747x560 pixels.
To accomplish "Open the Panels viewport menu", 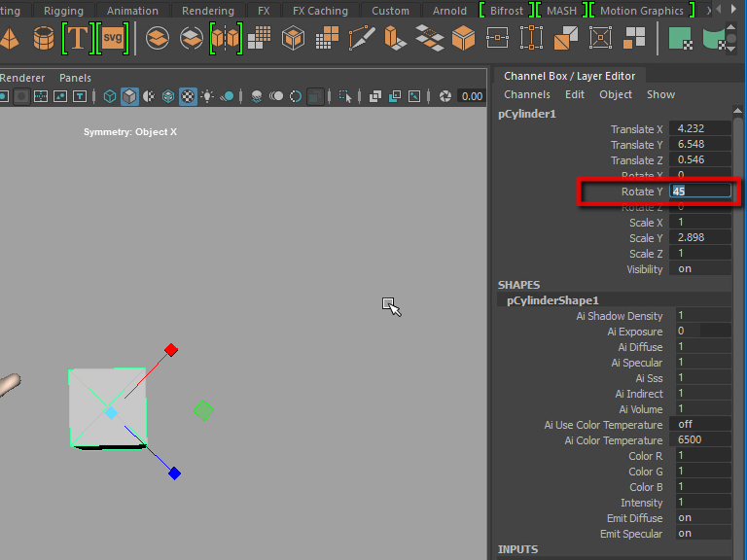I will pyautogui.click(x=75, y=78).
